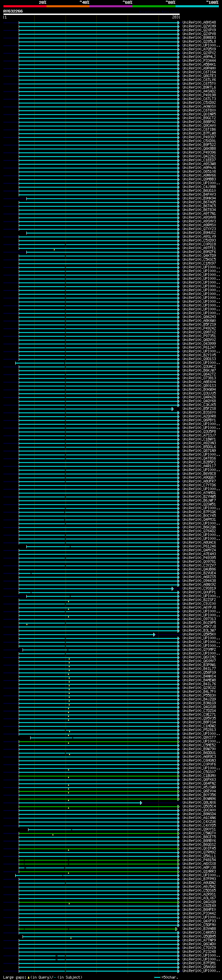Image resolution: width=222 pixels, height=980 pixels.
Task: Click the UniRef100_P48154 entry
Action: (199, 860)
